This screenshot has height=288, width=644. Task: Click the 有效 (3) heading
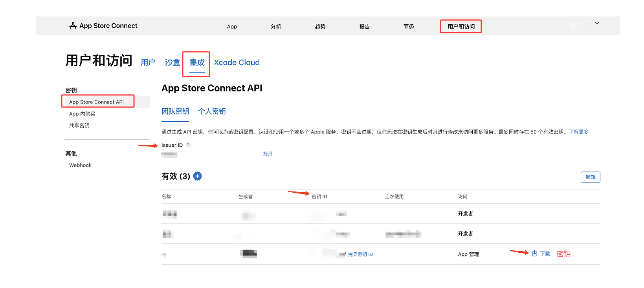click(176, 176)
